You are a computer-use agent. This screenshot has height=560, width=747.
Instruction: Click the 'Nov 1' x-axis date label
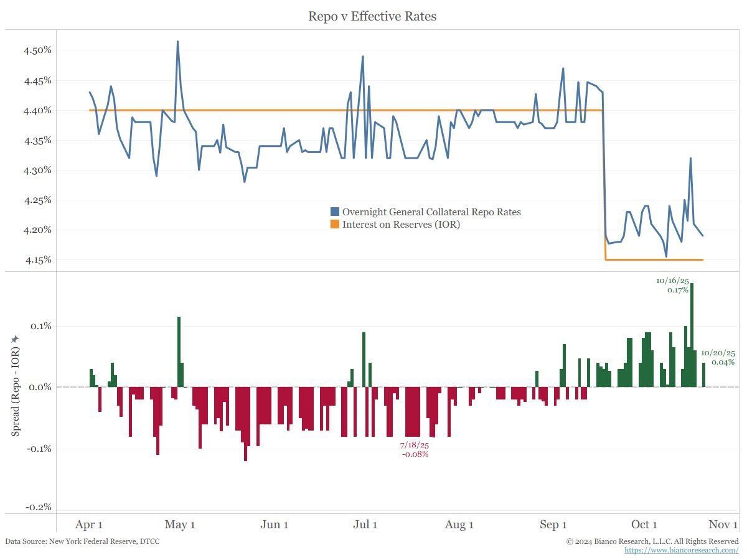(723, 525)
